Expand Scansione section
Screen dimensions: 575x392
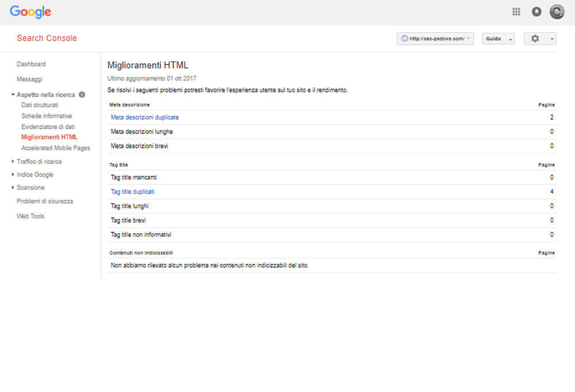[13, 187]
